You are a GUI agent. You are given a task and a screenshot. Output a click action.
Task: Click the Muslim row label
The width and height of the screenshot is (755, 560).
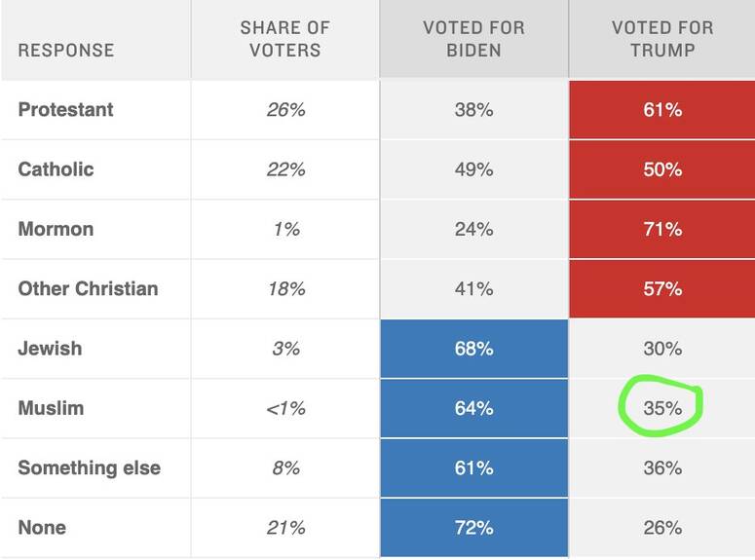51,408
